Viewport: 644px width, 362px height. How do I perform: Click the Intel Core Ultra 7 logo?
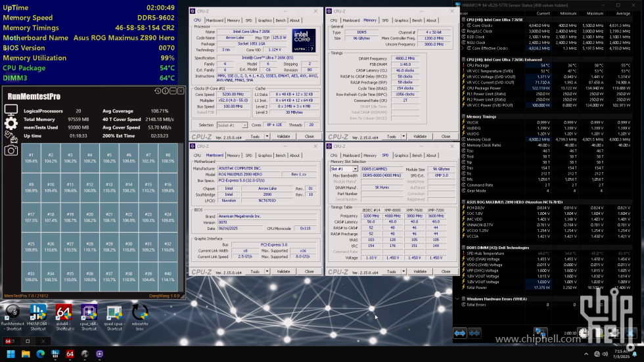coord(304,40)
